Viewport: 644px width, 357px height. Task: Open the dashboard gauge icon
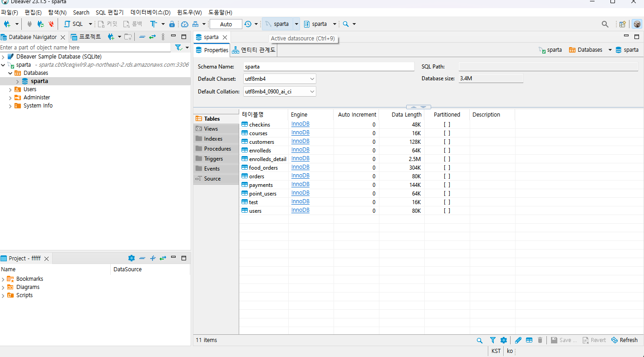pos(185,24)
